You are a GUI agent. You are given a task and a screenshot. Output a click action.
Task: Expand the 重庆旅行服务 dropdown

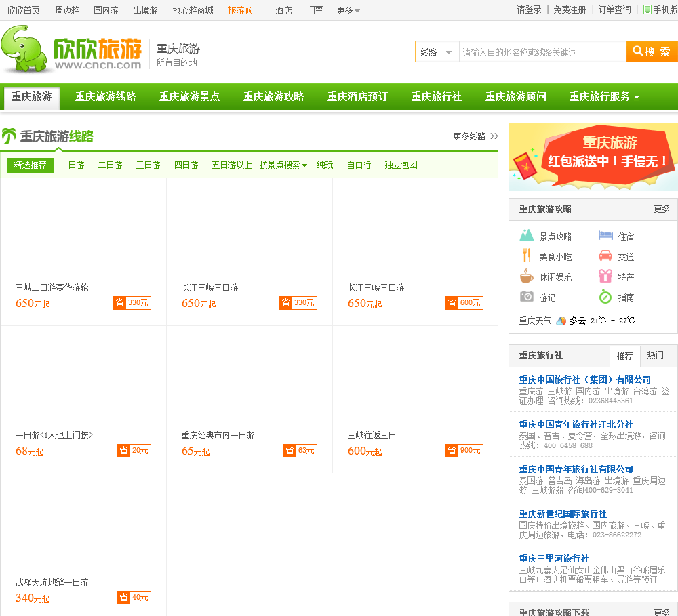(x=604, y=96)
